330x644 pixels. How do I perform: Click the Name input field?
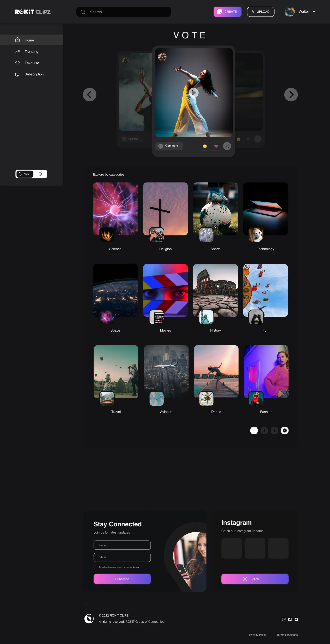pyautogui.click(x=122, y=545)
